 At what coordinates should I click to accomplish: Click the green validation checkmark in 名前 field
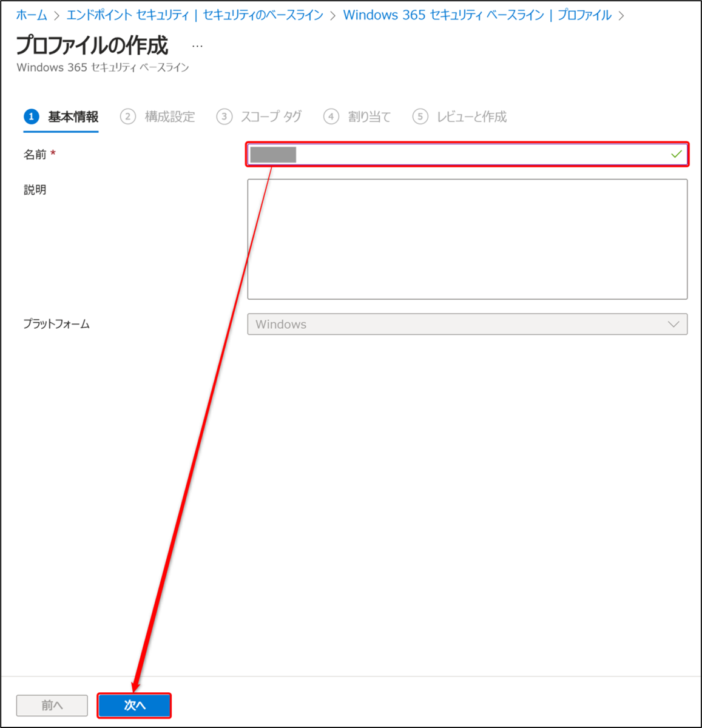[676, 155]
